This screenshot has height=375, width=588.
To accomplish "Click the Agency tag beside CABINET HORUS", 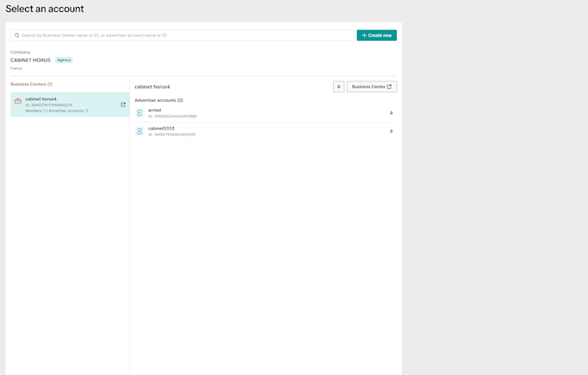I will coord(64,60).
